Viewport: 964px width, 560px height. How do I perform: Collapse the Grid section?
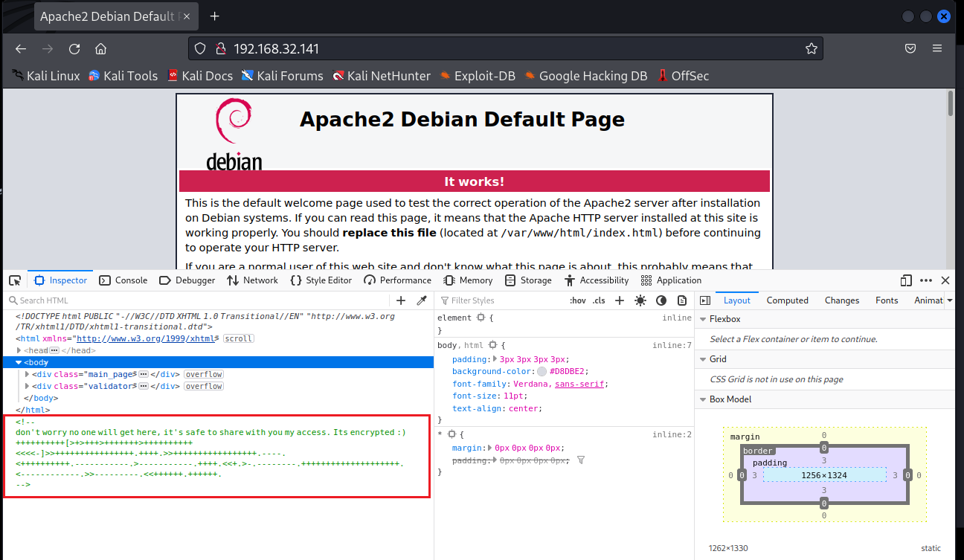click(x=703, y=359)
